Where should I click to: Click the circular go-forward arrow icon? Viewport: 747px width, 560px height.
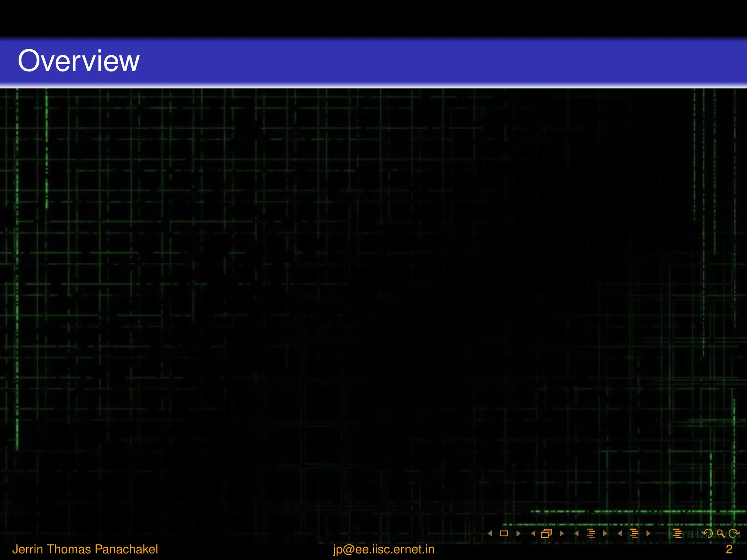[733, 533]
